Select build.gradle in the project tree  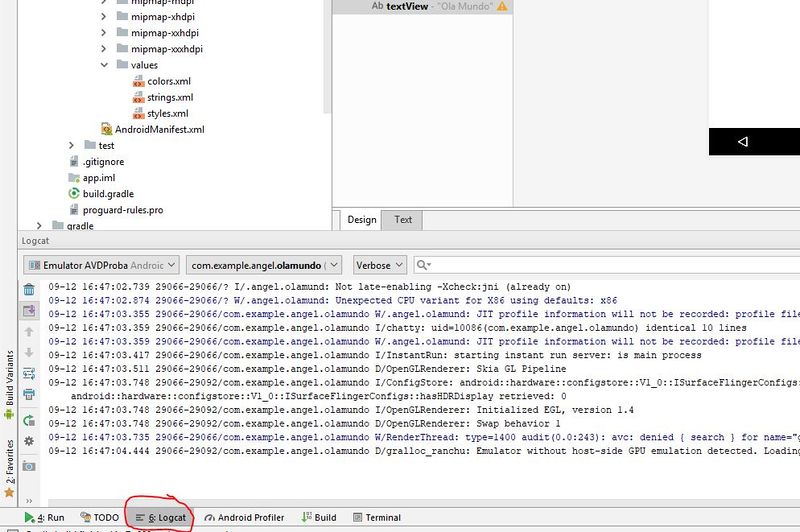coord(101,194)
